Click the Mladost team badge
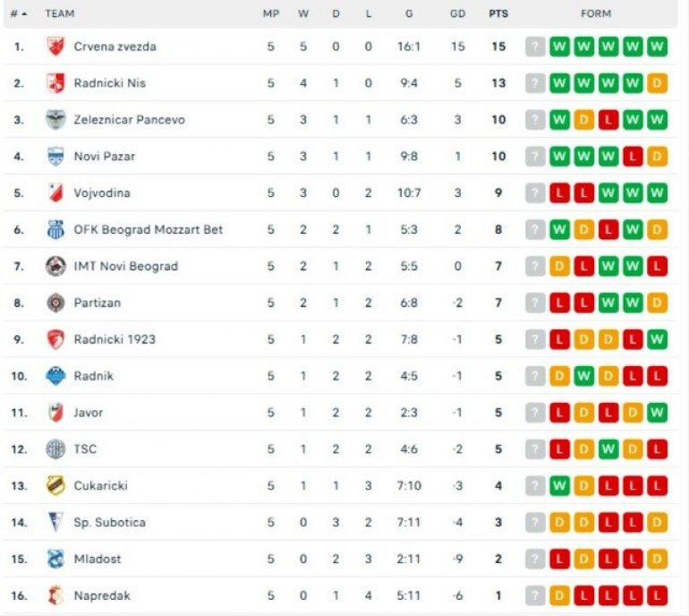This screenshot has width=689, height=616. (55, 559)
